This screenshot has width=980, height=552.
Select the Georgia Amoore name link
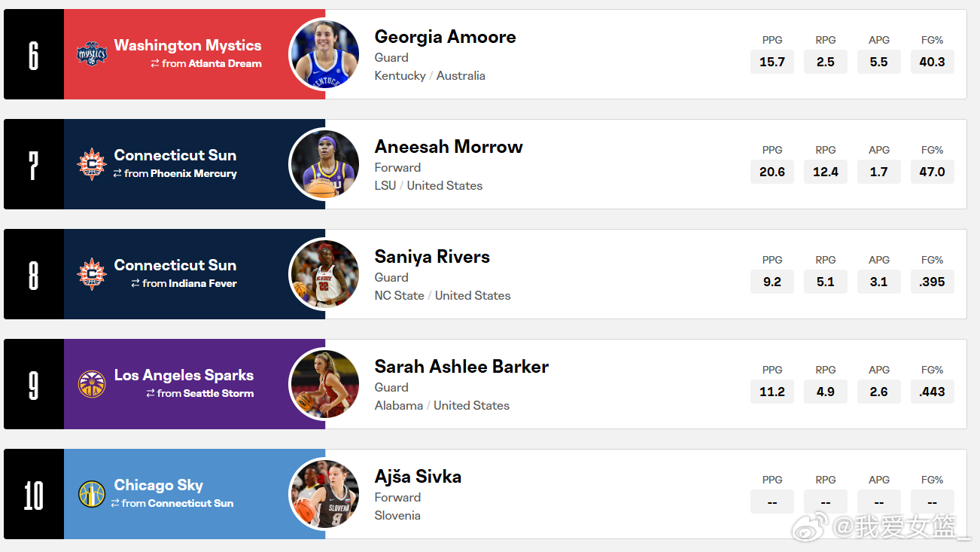(446, 37)
